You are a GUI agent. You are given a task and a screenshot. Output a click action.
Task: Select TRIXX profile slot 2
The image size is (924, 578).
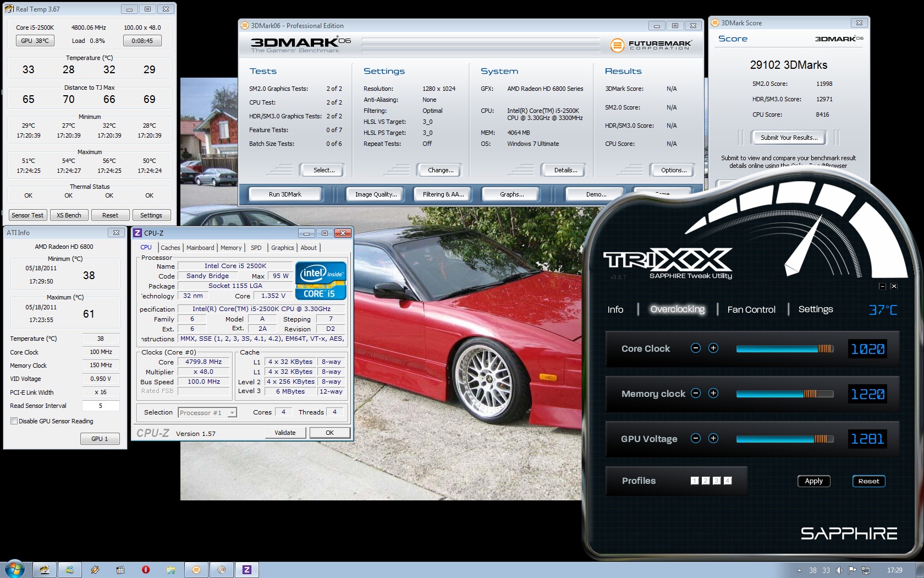click(x=706, y=481)
